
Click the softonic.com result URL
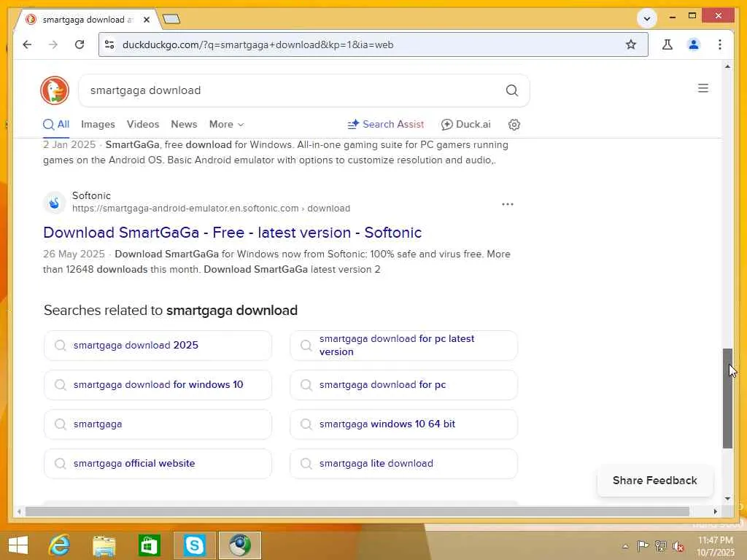(x=211, y=208)
